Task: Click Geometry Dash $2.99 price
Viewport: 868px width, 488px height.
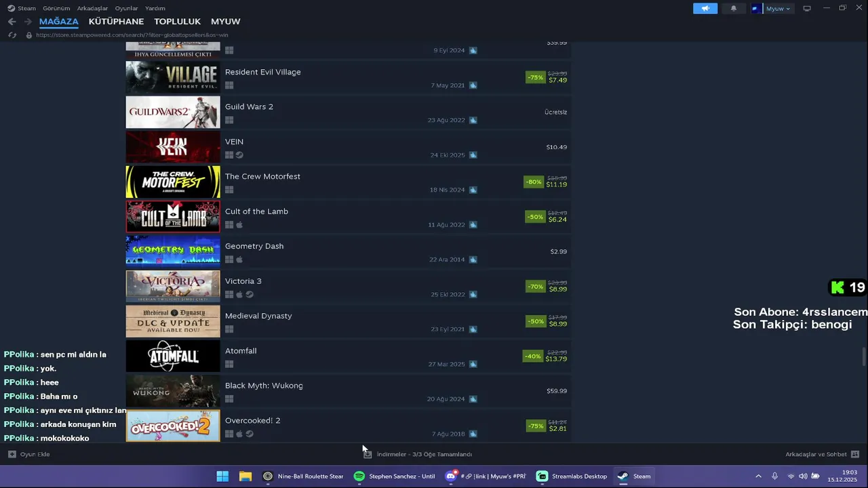Action: (x=559, y=251)
